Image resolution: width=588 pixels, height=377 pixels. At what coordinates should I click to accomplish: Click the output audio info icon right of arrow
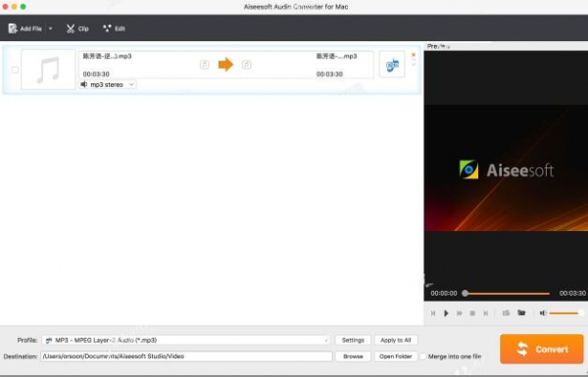point(246,65)
